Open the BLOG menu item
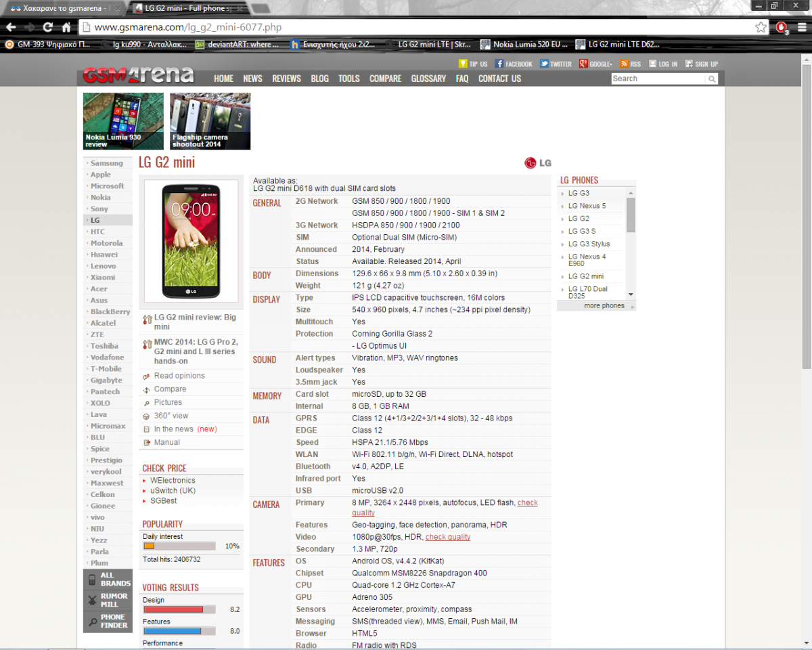 319,79
